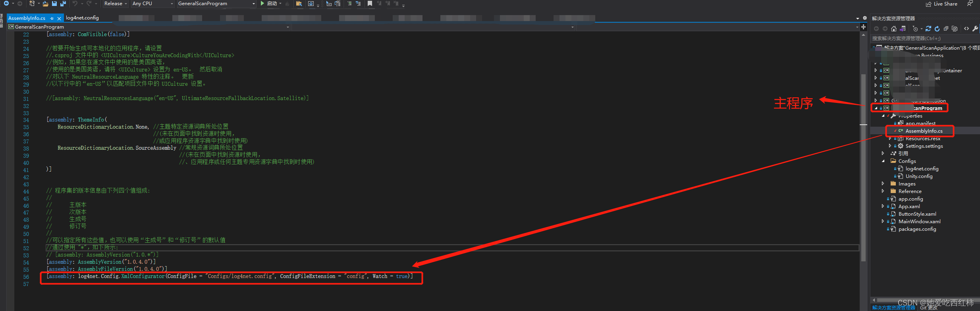
Task: Select app.config in Solution Explorer
Action: pyautogui.click(x=911, y=199)
